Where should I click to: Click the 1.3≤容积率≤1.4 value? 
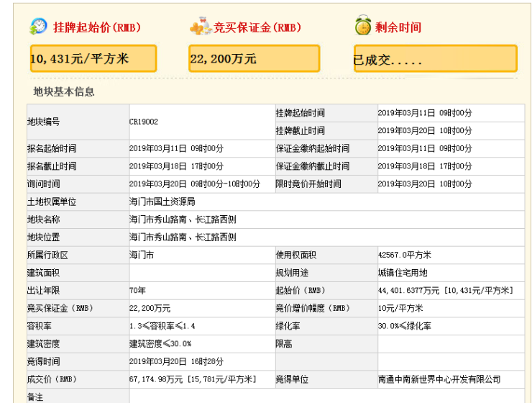(162, 326)
